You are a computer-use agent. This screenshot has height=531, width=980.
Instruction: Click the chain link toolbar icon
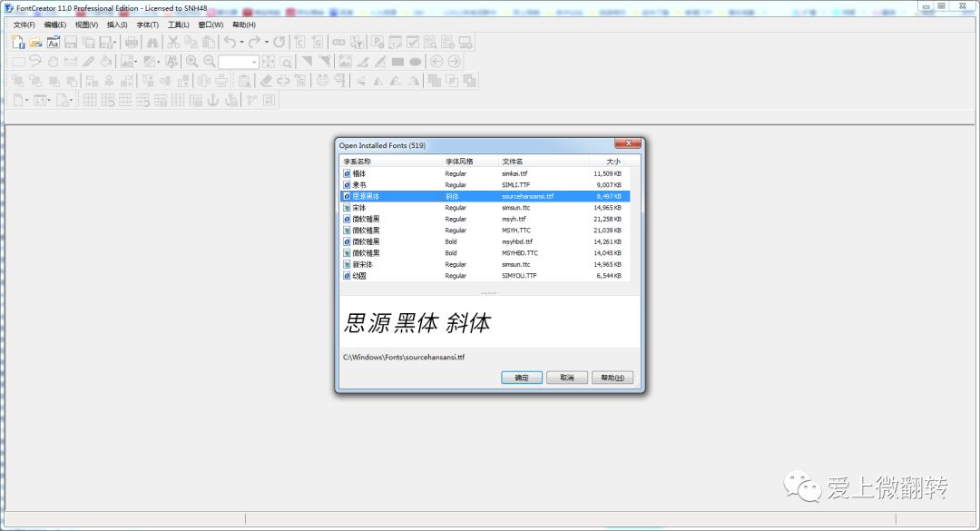coord(338,43)
